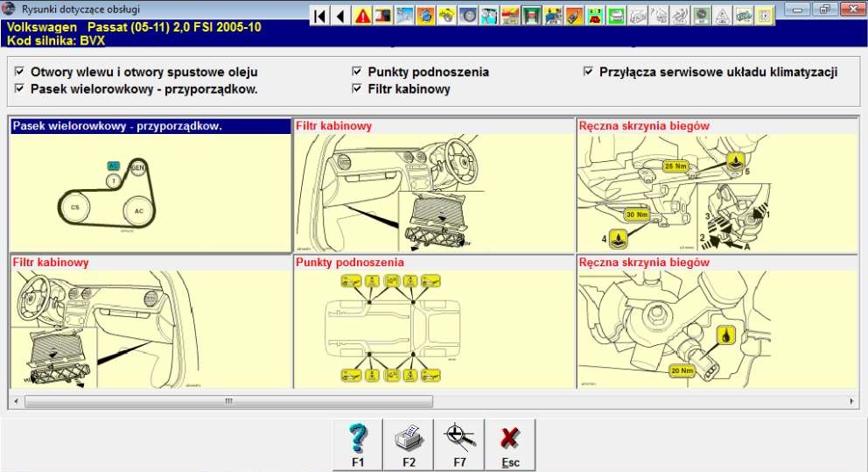Open the Punkty podnoszenia lifting points drawing
The image size is (868, 472).
click(x=434, y=322)
